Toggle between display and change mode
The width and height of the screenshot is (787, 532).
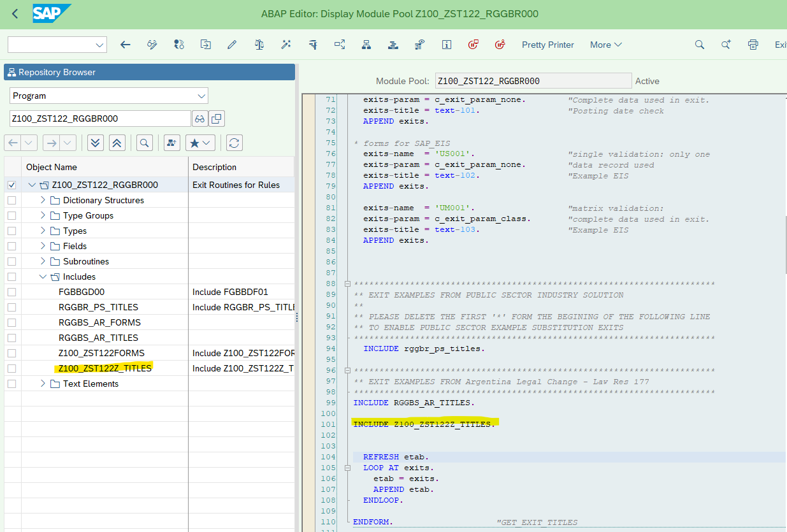(151, 45)
